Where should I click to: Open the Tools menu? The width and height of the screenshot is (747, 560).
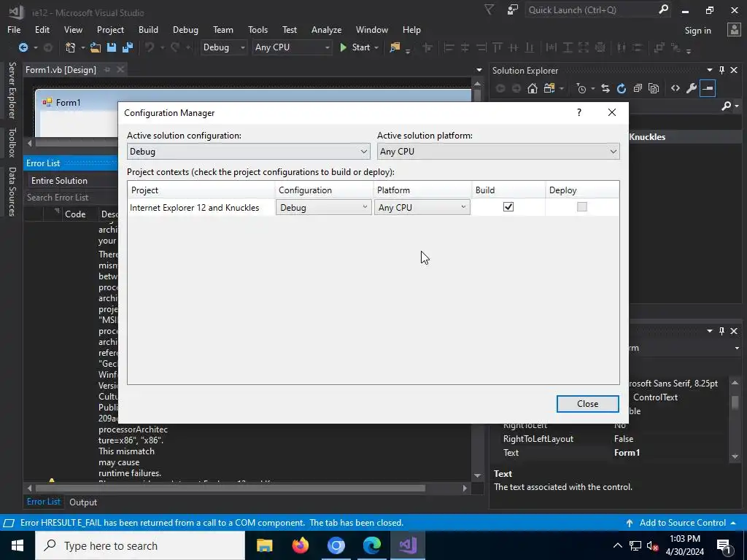click(x=258, y=29)
